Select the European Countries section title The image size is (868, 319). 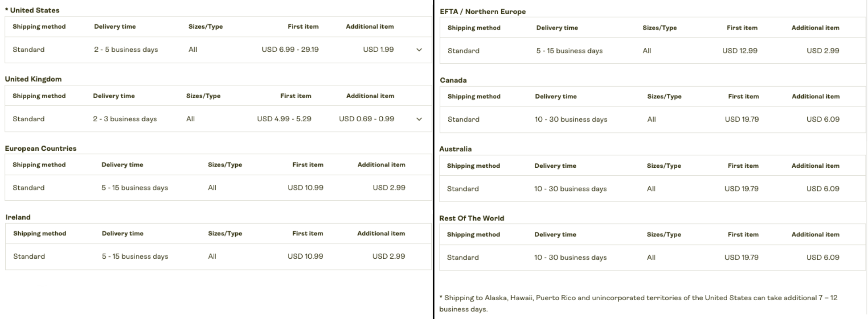40,148
